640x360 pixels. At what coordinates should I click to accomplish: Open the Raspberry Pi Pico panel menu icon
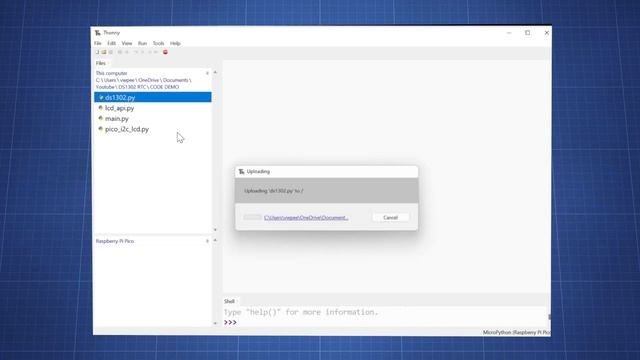(207, 241)
